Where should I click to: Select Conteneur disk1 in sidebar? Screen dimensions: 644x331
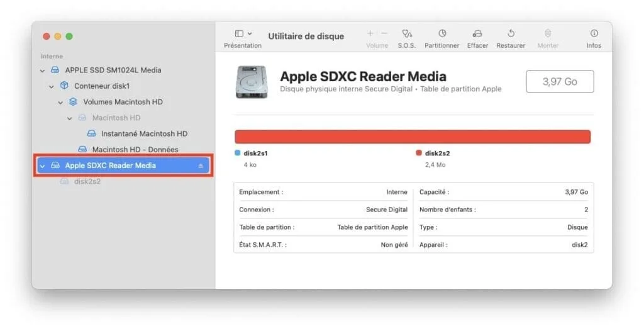coord(102,86)
